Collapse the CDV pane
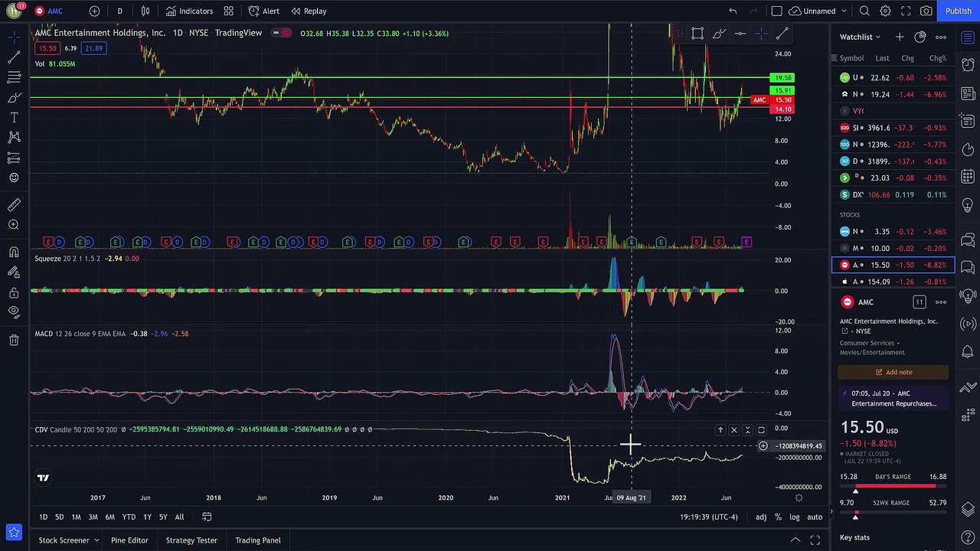 [748, 430]
